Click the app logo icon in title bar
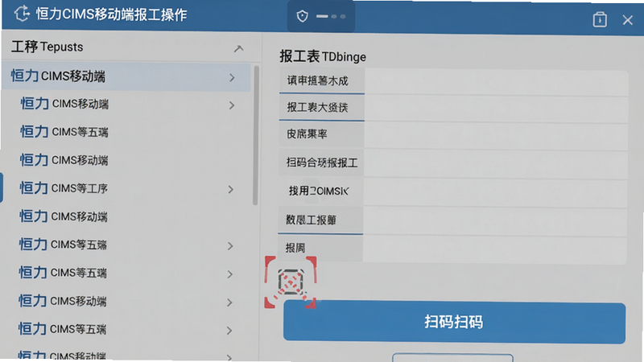This screenshot has height=362, width=644. (22, 14)
